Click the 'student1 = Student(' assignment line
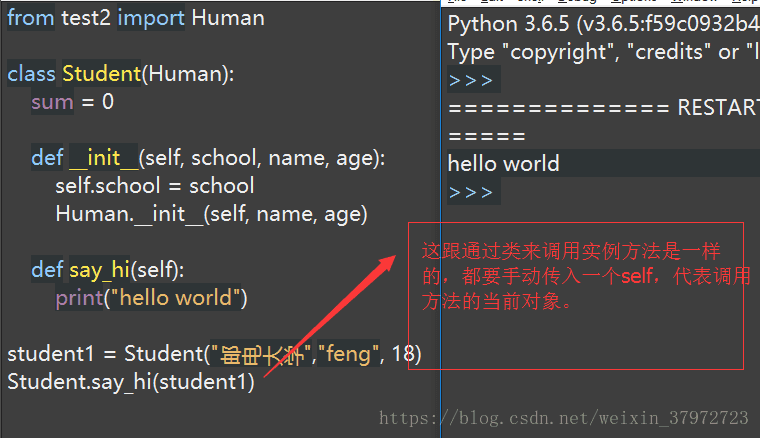The height and width of the screenshot is (438, 760). click(x=214, y=354)
